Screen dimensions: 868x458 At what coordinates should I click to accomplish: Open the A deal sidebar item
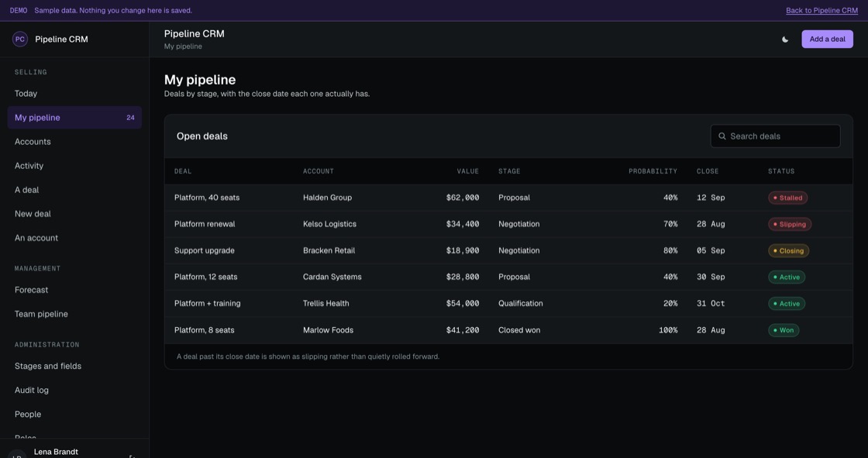(74, 190)
